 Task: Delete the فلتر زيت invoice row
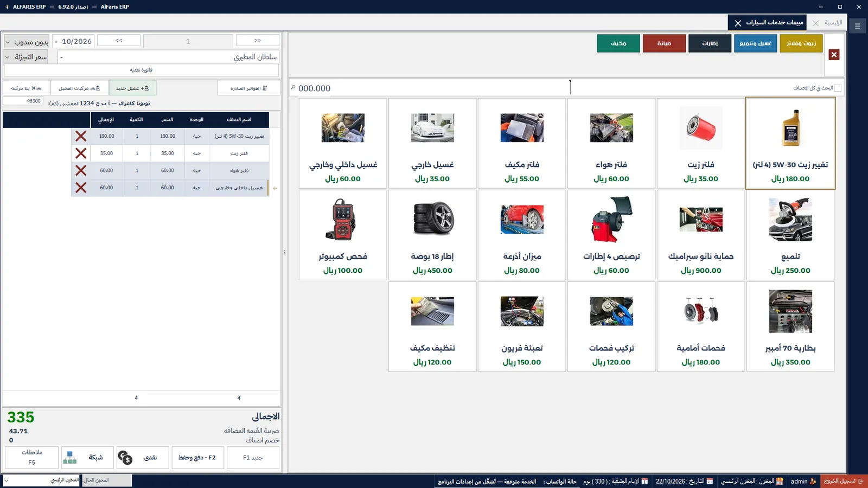point(81,153)
